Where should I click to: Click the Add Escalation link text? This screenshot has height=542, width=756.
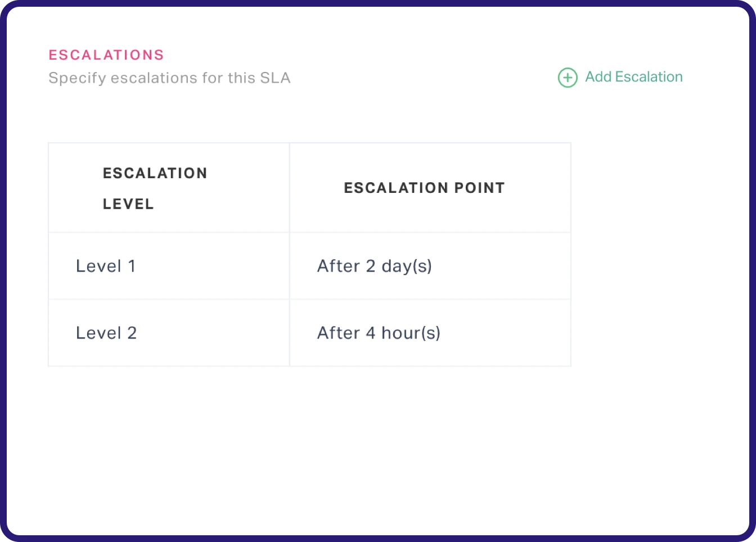(x=633, y=77)
